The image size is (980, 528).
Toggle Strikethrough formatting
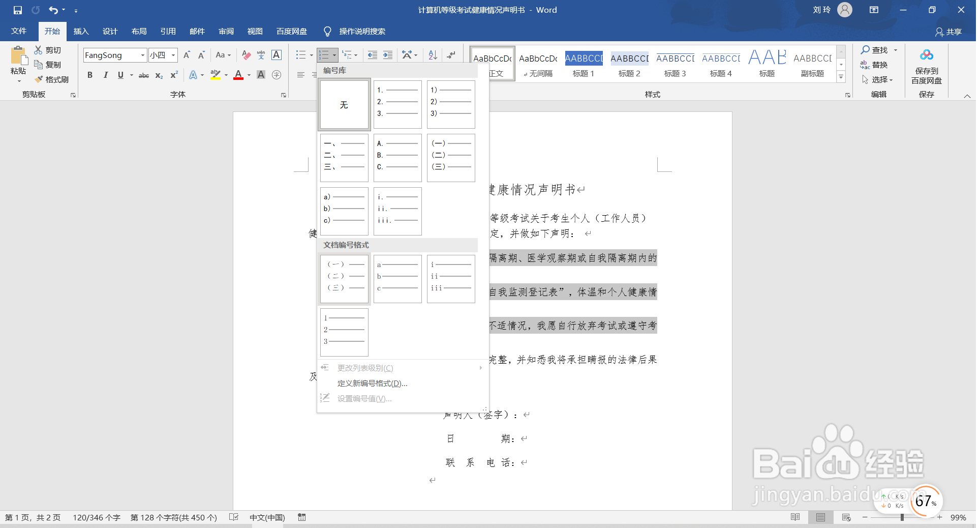point(144,75)
